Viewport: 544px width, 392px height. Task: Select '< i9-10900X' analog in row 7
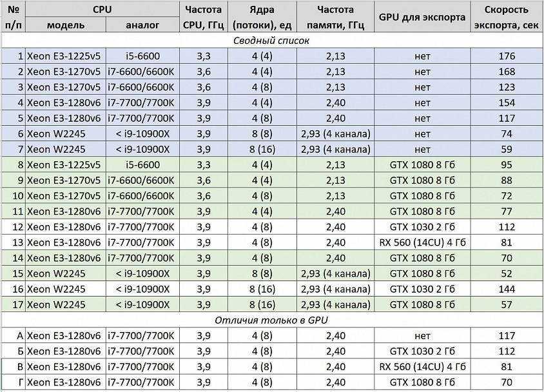[142, 149]
